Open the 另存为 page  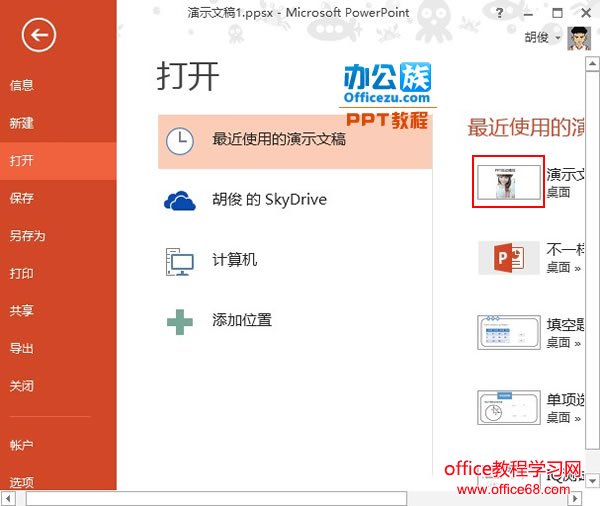(x=28, y=236)
